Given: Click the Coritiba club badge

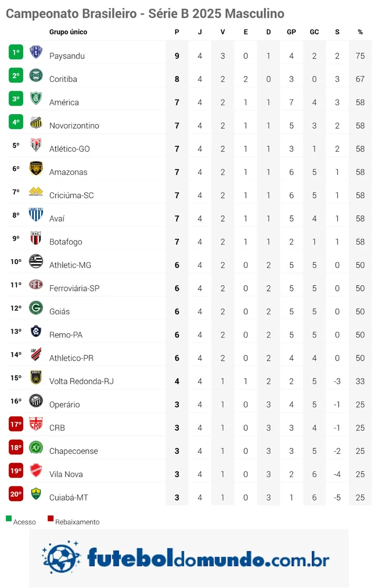Looking at the screenshot, I should [x=36, y=75].
